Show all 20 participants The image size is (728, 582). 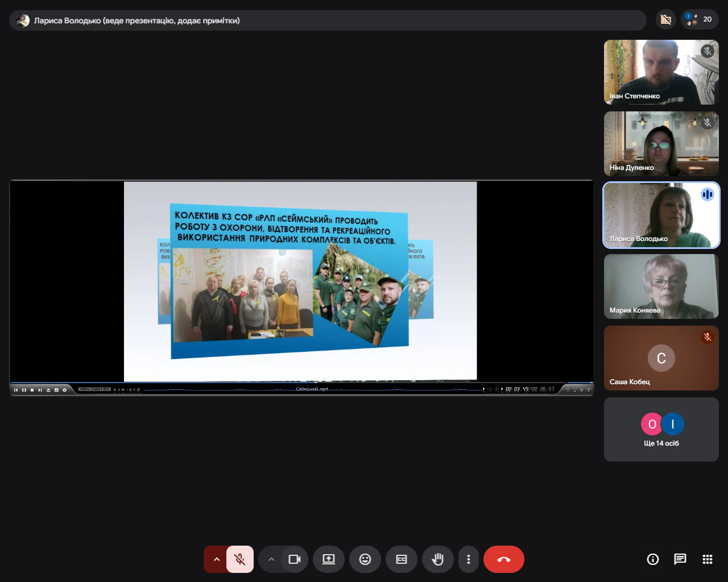point(700,19)
